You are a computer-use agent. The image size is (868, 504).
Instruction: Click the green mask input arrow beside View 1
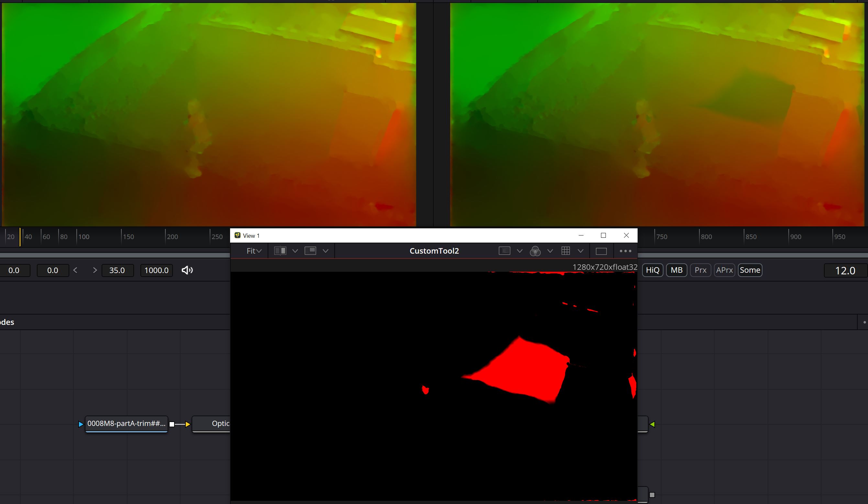[652, 424]
